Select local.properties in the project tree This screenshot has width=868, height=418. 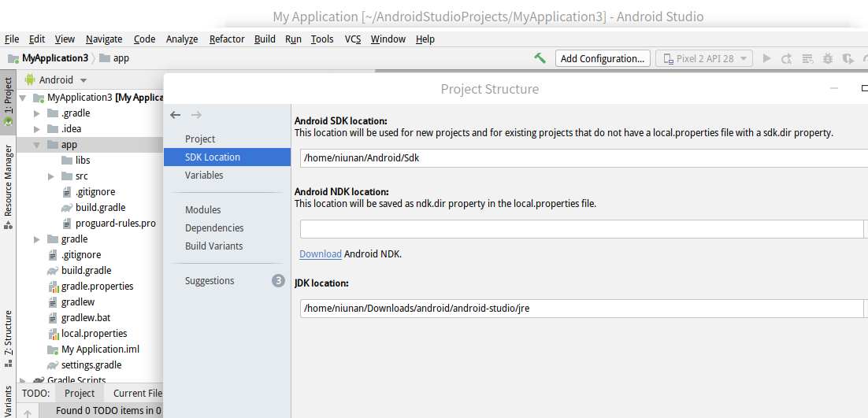click(94, 334)
